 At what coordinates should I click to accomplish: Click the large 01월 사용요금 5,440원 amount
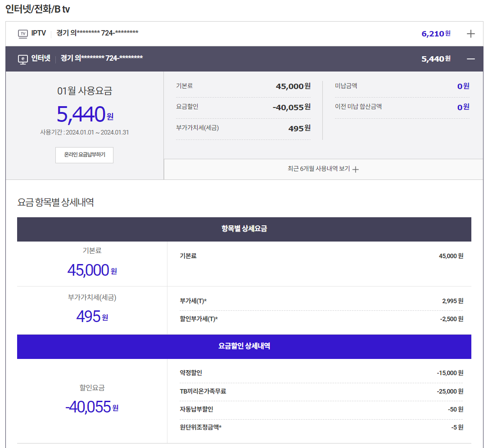coord(85,114)
